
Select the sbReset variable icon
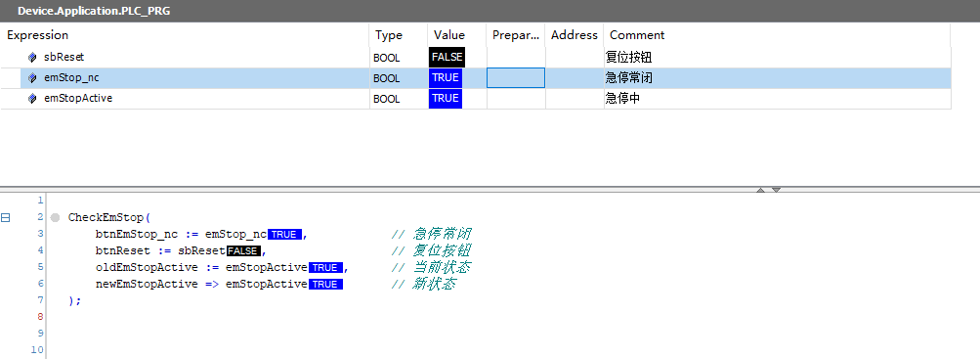click(32, 58)
